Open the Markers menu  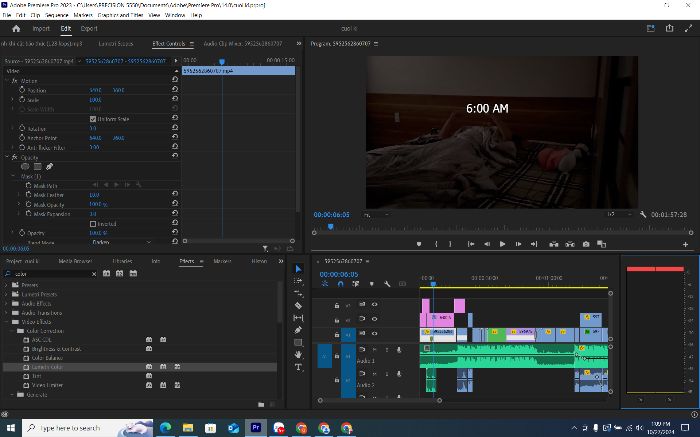(83, 15)
